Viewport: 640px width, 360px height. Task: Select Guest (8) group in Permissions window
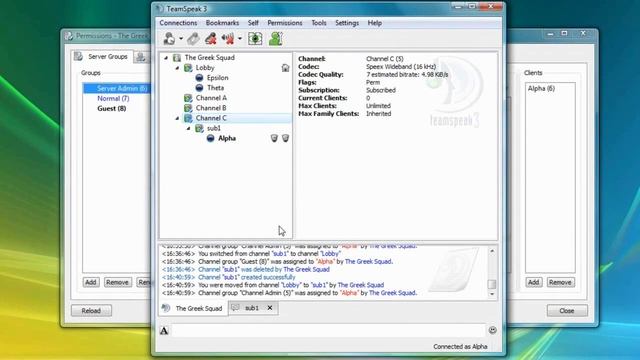point(111,109)
